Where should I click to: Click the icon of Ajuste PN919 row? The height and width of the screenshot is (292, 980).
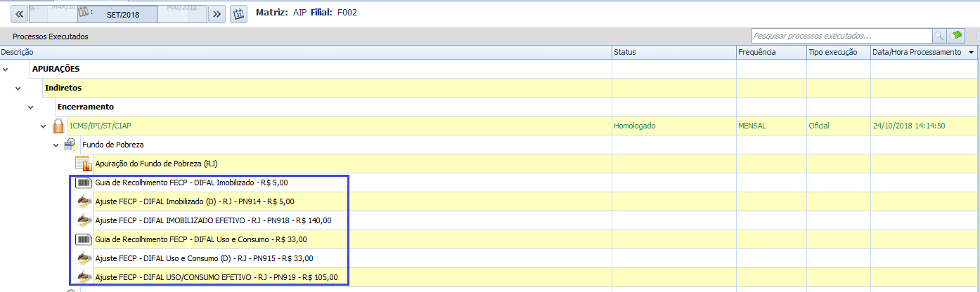click(84, 277)
